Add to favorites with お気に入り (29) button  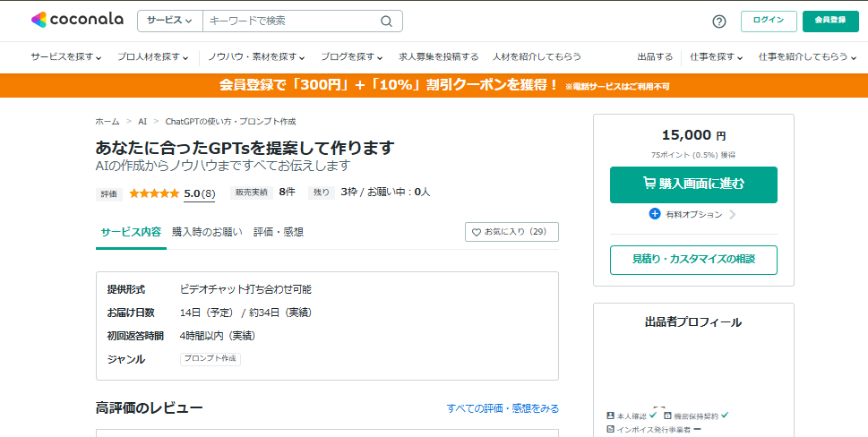click(511, 232)
